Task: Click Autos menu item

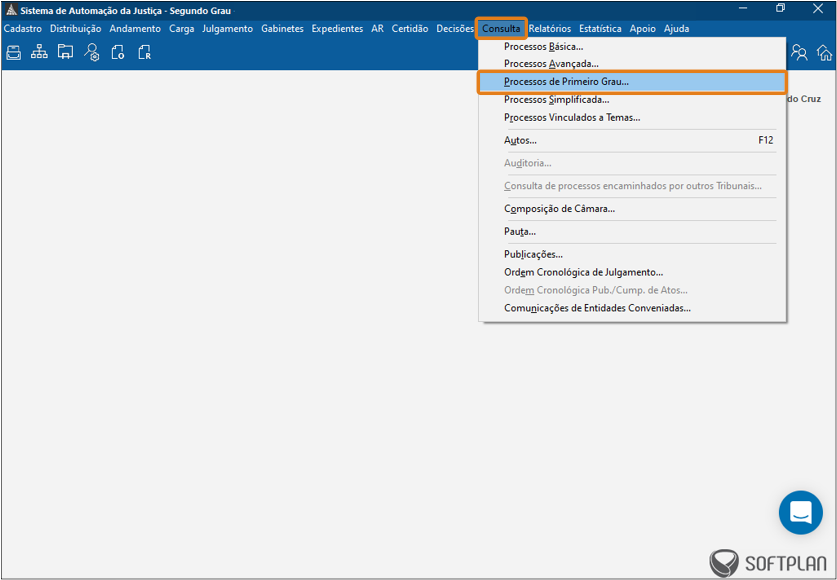Action: [520, 141]
